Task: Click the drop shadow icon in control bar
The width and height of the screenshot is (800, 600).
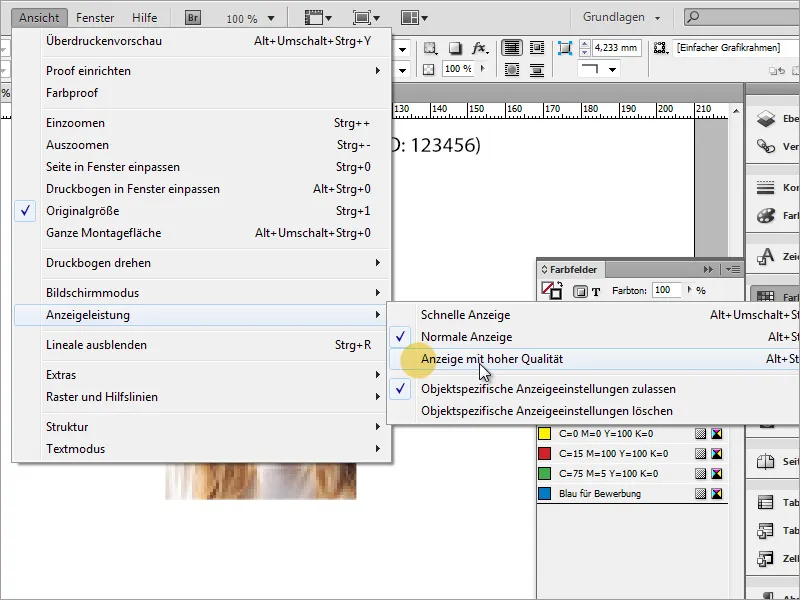Action: [x=455, y=48]
